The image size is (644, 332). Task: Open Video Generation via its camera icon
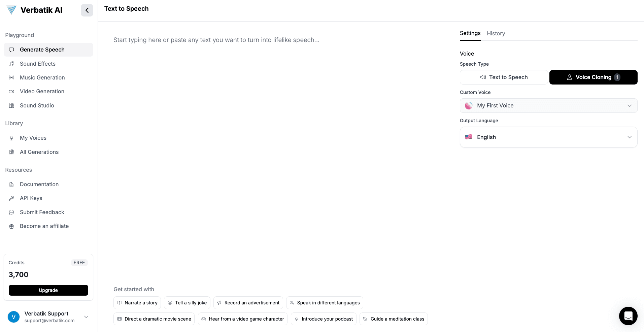[11, 91]
